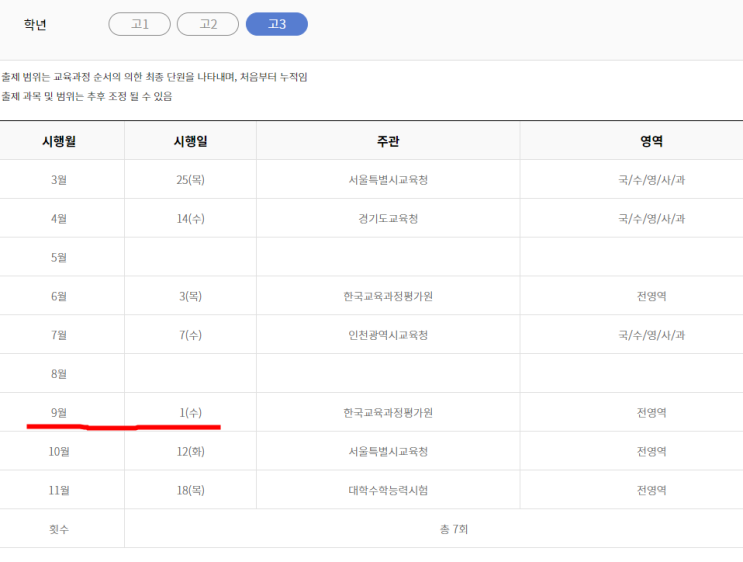Click the 시행일 column header
This screenshot has height=562, width=743.
[190, 141]
